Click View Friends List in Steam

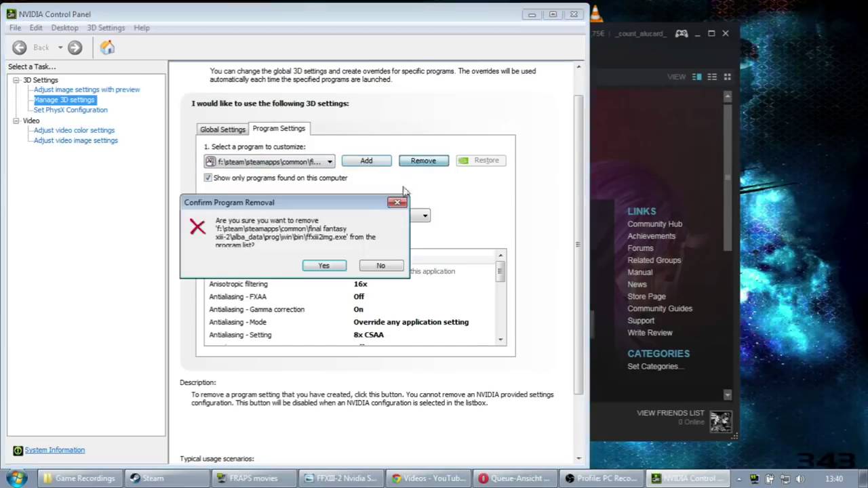[670, 413]
